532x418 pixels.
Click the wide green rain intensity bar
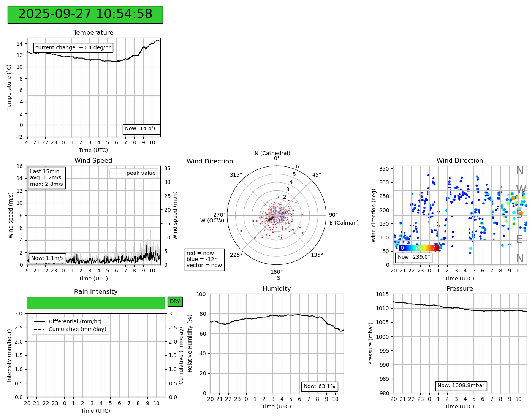click(x=95, y=303)
